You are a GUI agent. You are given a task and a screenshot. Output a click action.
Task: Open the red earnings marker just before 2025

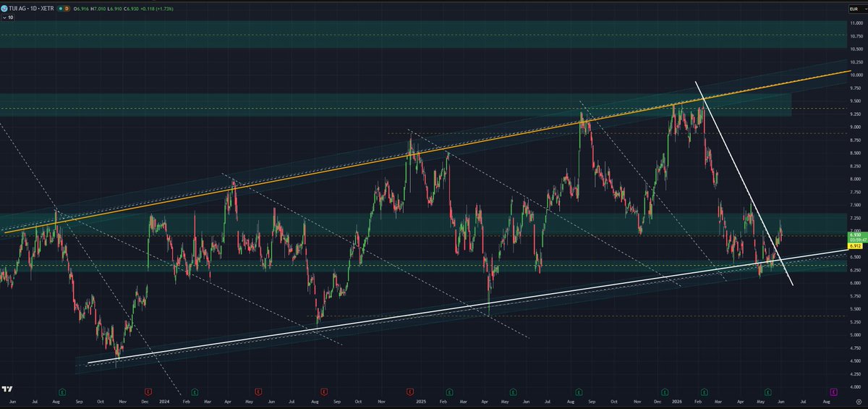tap(410, 392)
